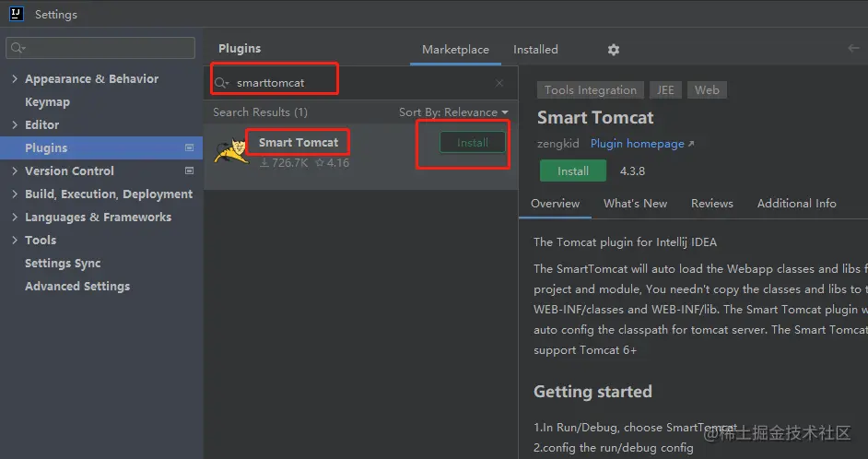Open the Additional Info tab
The image size is (868, 459).
coord(797,204)
